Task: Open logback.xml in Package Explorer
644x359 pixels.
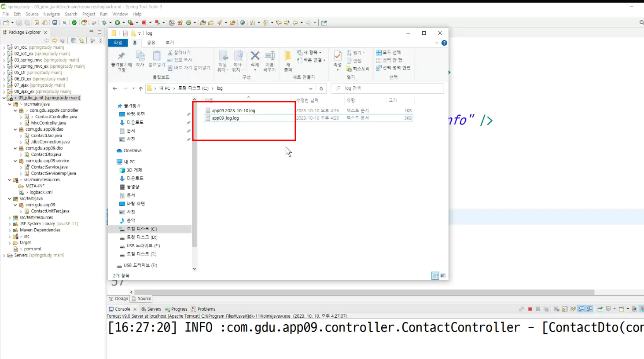Action: [x=40, y=192]
